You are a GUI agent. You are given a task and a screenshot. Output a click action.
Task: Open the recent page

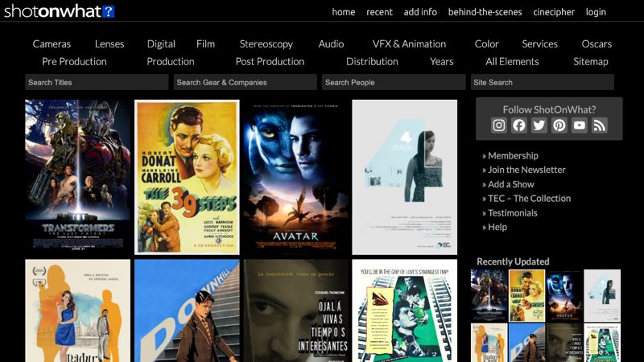379,12
